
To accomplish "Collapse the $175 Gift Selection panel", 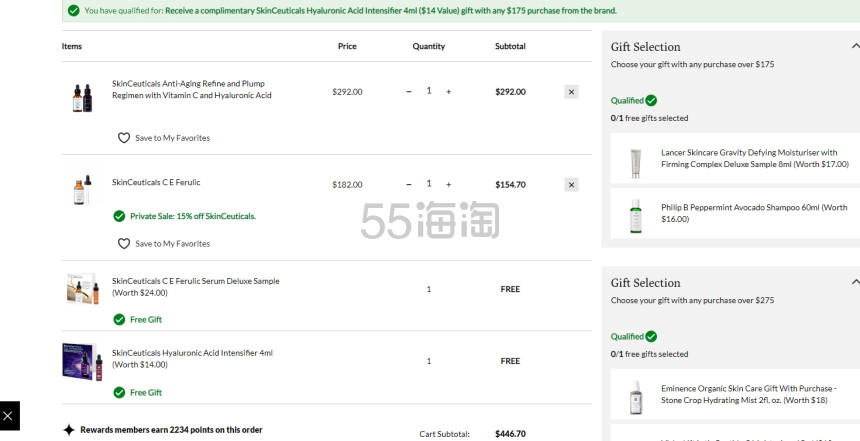I will coord(855,47).
